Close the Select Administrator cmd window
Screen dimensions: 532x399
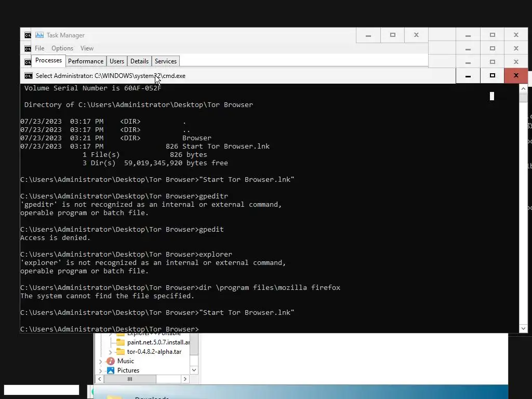516,76
